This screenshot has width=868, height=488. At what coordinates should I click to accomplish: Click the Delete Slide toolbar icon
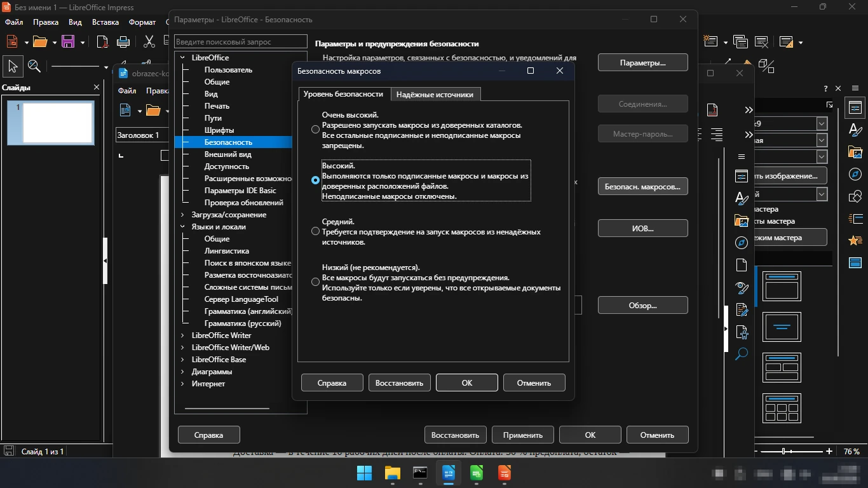pyautogui.click(x=762, y=42)
